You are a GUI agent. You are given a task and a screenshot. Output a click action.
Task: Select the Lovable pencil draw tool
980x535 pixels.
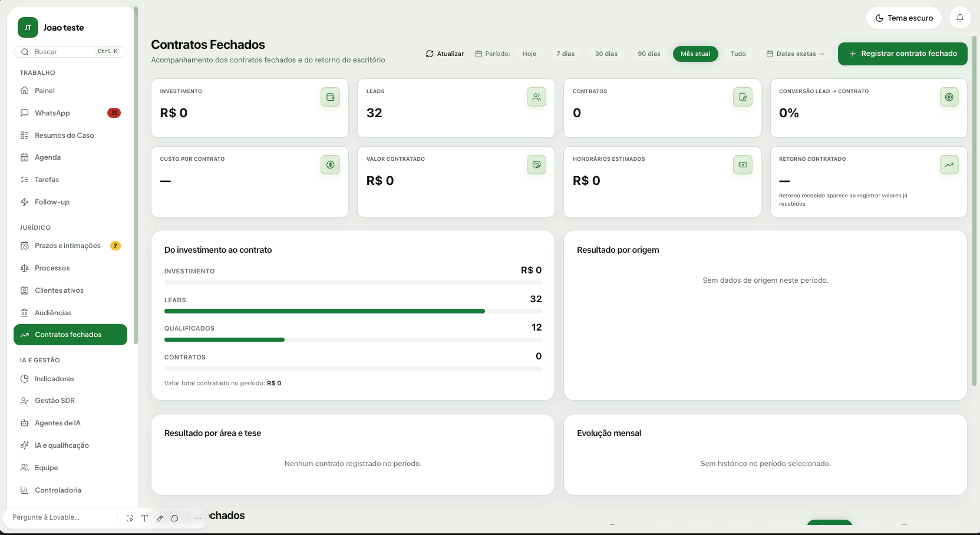pyautogui.click(x=160, y=518)
